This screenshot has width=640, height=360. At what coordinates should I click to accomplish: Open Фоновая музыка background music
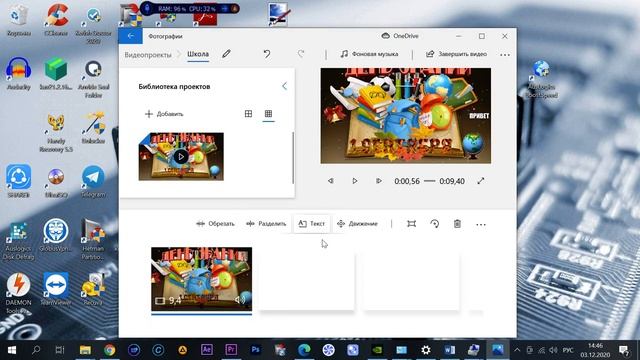pyautogui.click(x=369, y=54)
